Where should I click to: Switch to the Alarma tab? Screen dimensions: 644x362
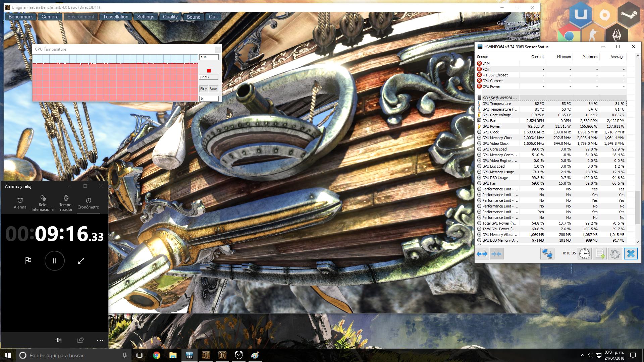click(20, 203)
